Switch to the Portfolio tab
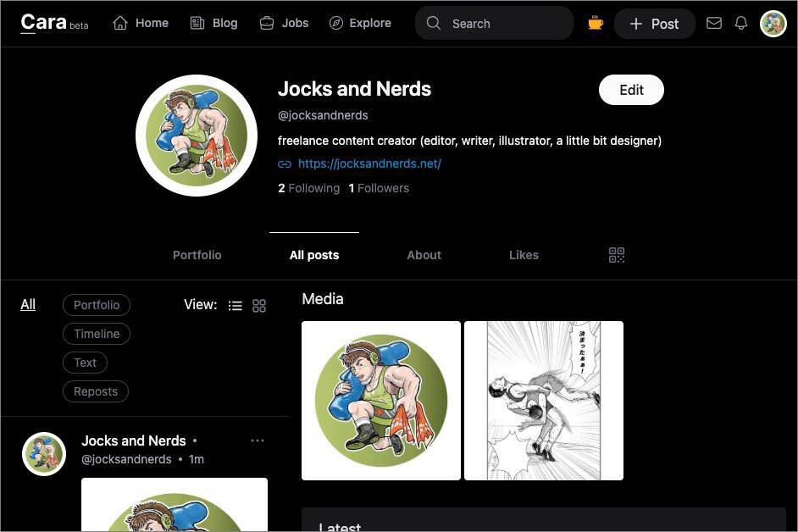This screenshot has width=798, height=532. pyautogui.click(x=197, y=255)
